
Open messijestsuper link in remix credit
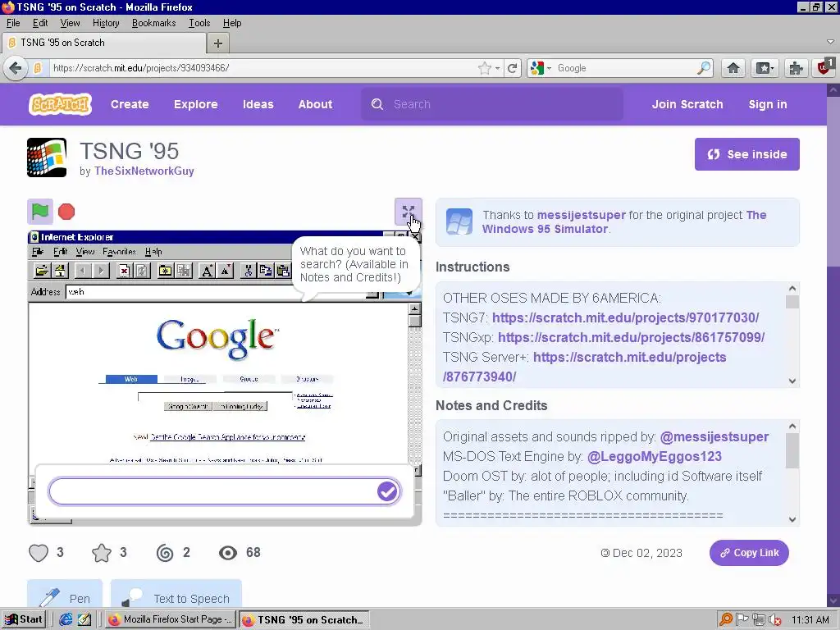pyautogui.click(x=582, y=215)
